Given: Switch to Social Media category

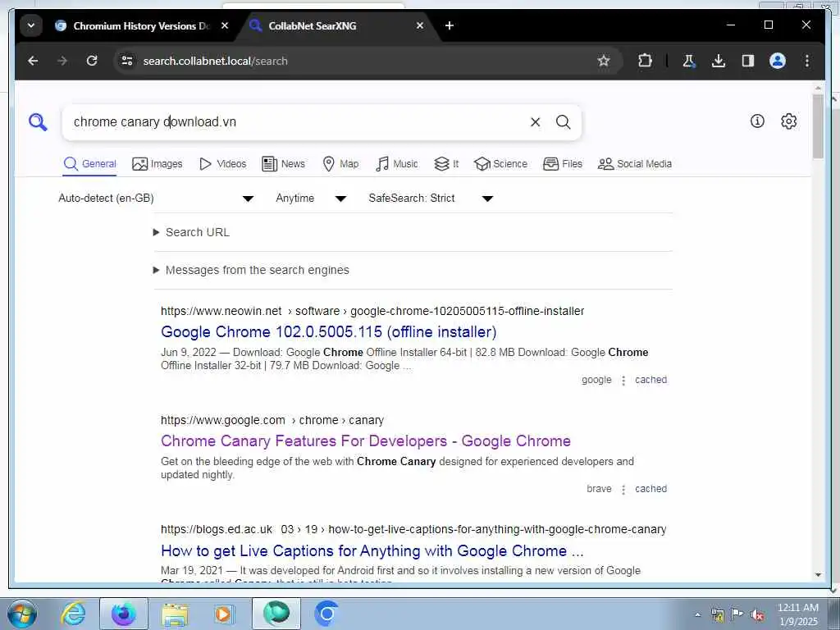Looking at the screenshot, I should pos(635,164).
